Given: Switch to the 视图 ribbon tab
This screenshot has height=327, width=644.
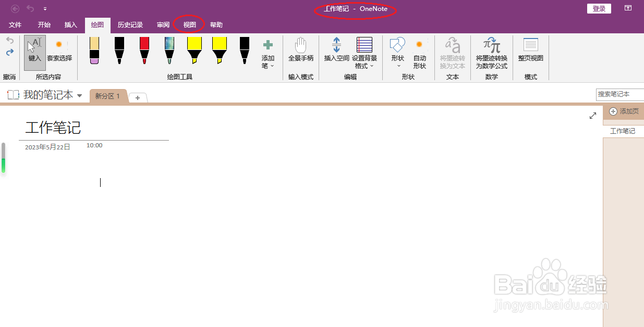Looking at the screenshot, I should point(190,25).
